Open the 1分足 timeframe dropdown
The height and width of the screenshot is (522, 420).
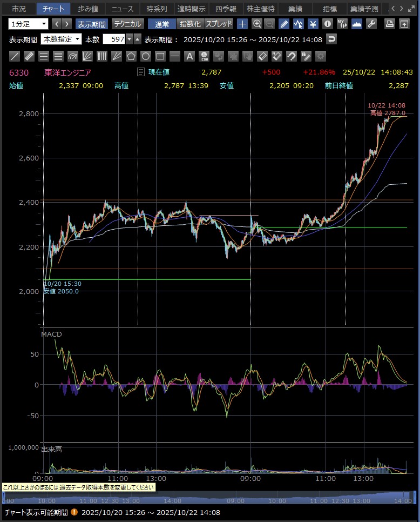point(28,24)
